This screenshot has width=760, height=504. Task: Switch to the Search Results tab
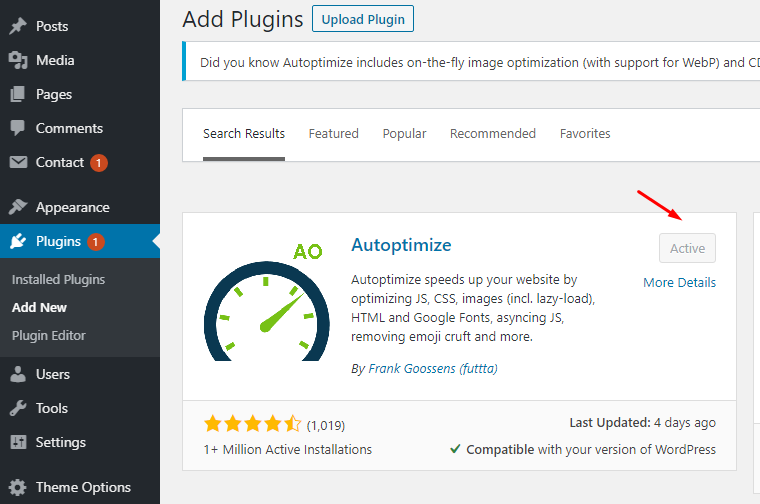click(244, 134)
